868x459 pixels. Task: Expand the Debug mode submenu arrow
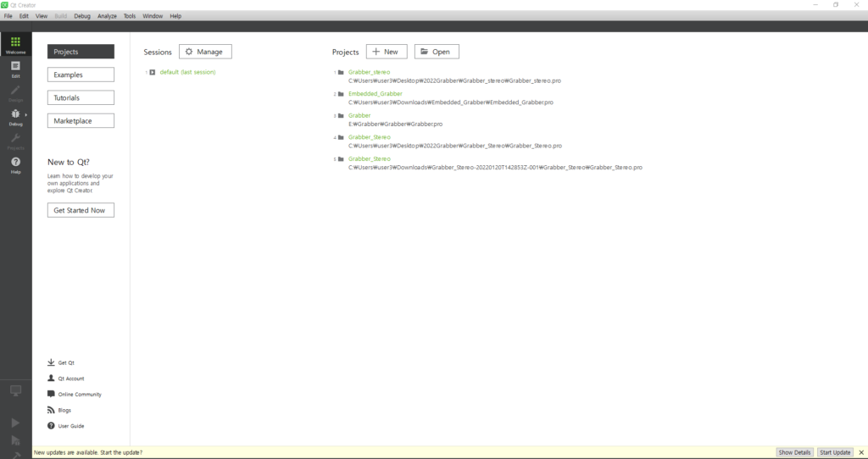tap(26, 114)
